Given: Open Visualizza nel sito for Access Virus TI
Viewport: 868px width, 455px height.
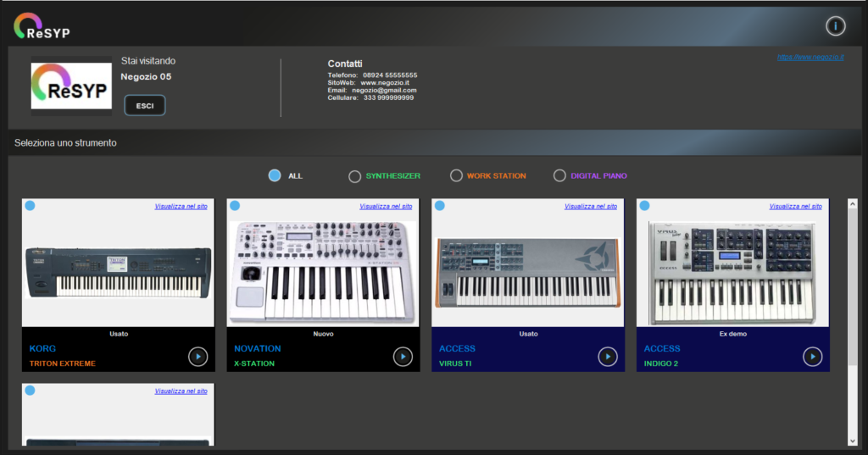Looking at the screenshot, I should [591, 206].
